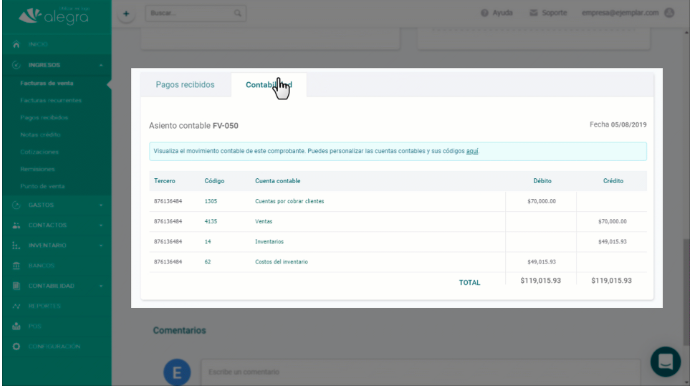
Task: Click the Bancos bank icon
Action: tap(16, 265)
